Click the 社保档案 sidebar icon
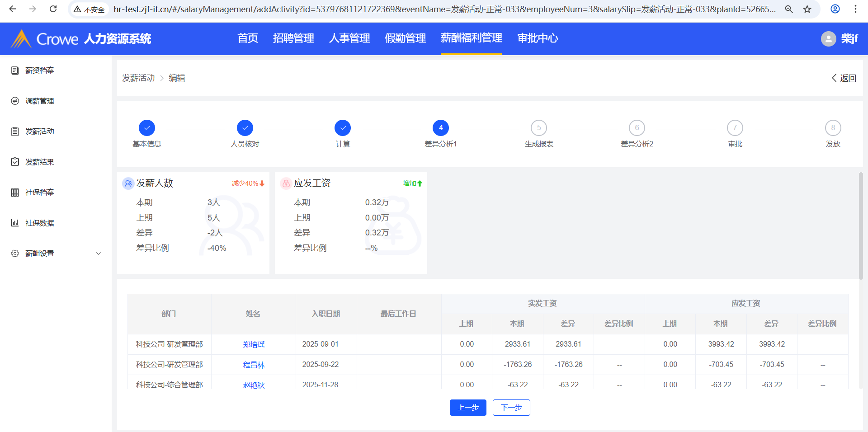The height and width of the screenshot is (432, 868). 15,193
